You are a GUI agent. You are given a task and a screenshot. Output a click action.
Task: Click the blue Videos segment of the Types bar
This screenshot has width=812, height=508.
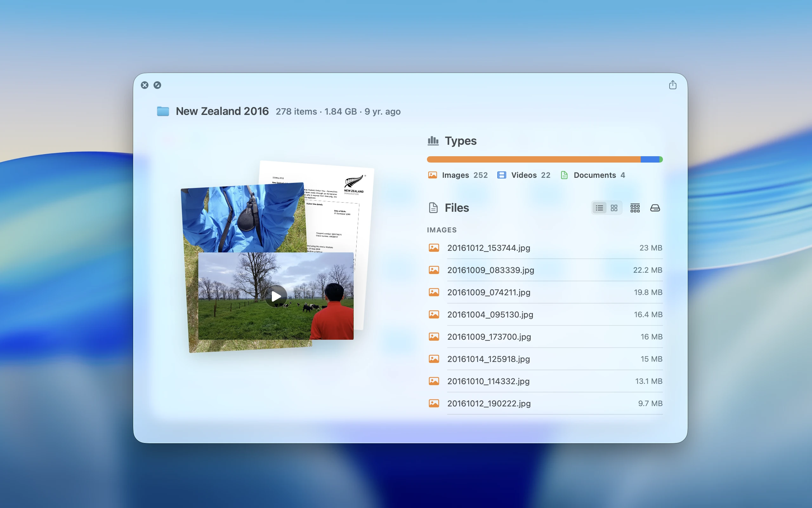point(650,159)
